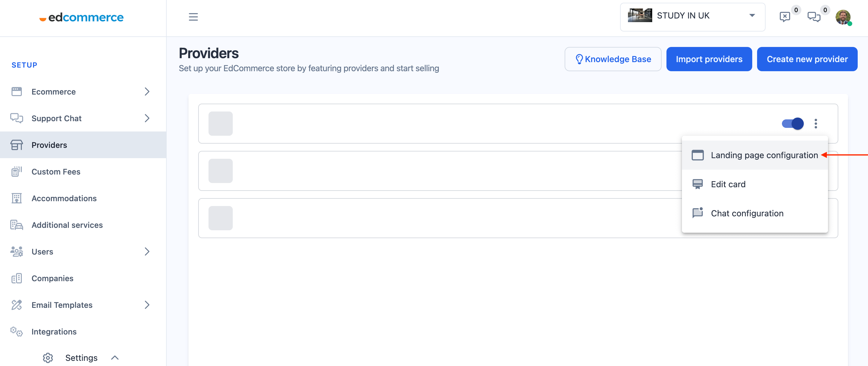Open the Custom Fees section via its icon

16,171
